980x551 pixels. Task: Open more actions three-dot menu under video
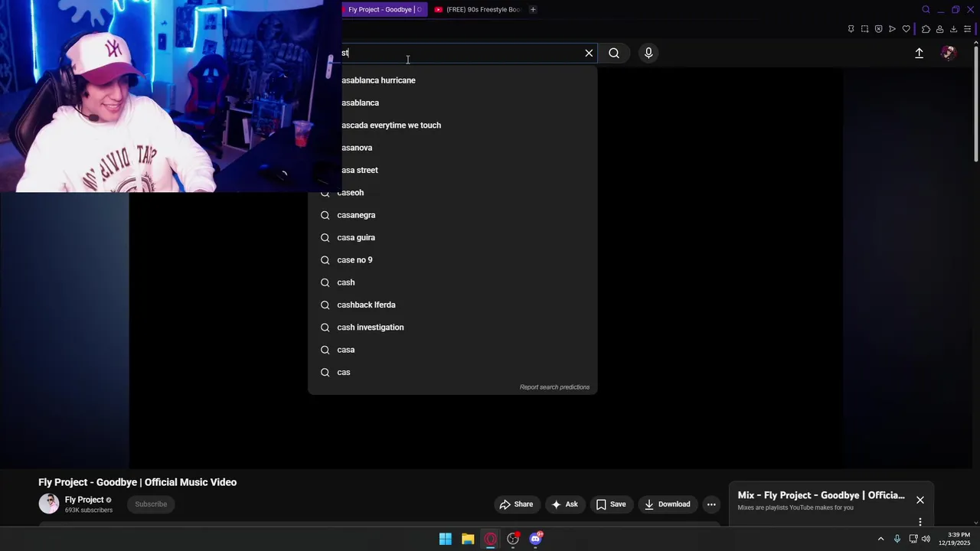click(x=711, y=504)
